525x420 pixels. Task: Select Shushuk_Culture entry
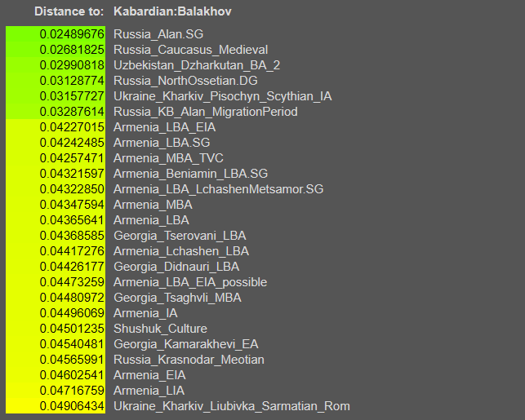tap(160, 329)
